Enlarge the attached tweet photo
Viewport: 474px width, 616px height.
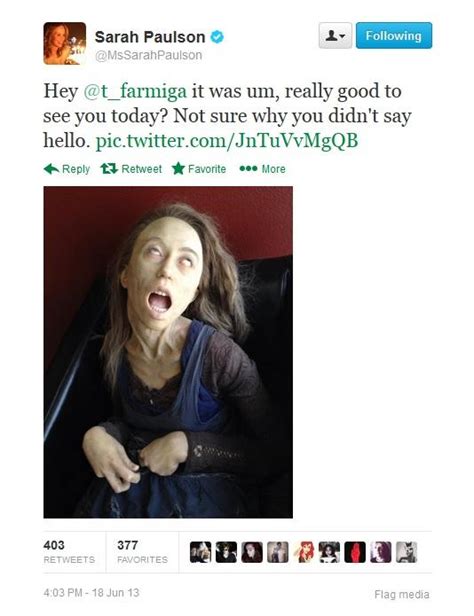[x=168, y=352]
